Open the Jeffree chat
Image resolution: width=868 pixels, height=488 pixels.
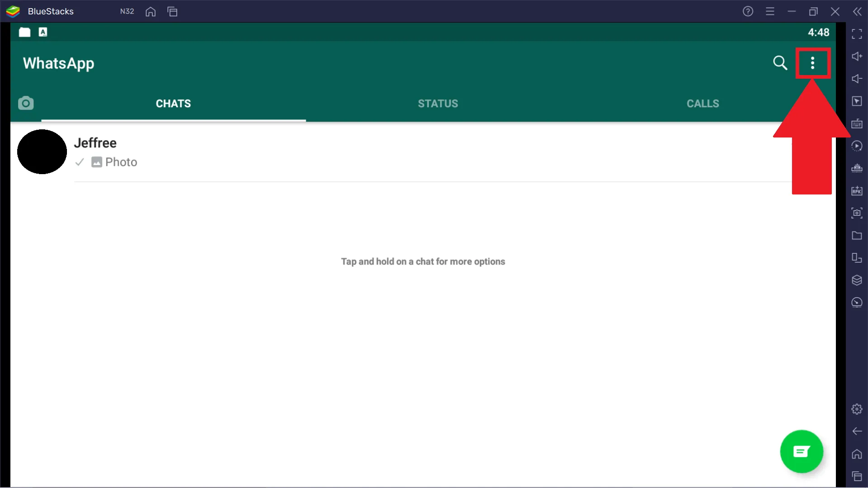tap(423, 152)
